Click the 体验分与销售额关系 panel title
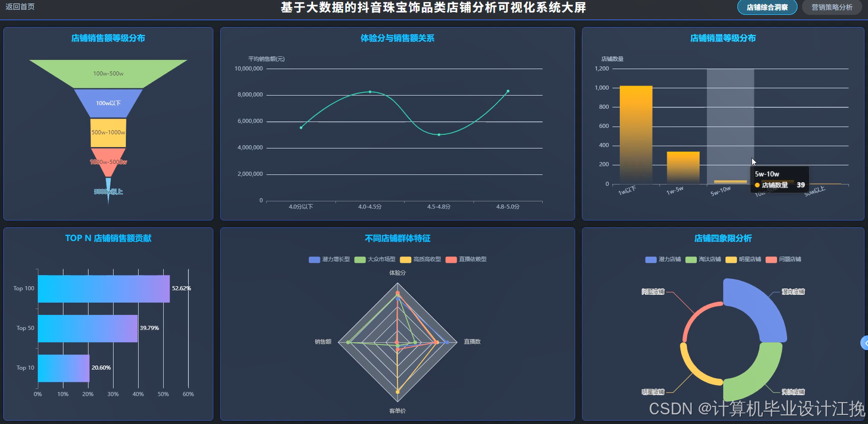The height and width of the screenshot is (424, 868). pos(397,38)
